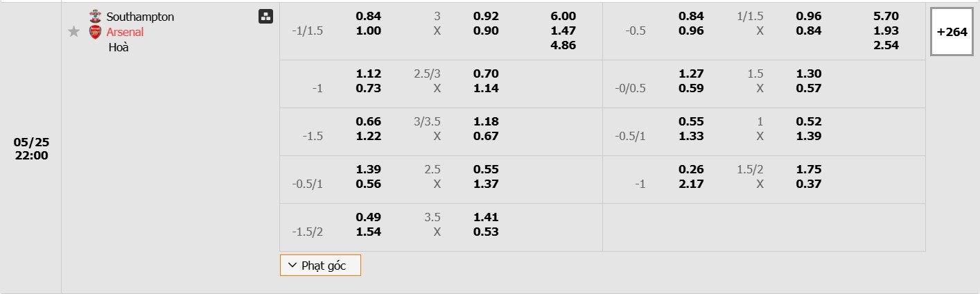
Task: Click the 05/25 22:00 match time
Action: tap(31, 148)
